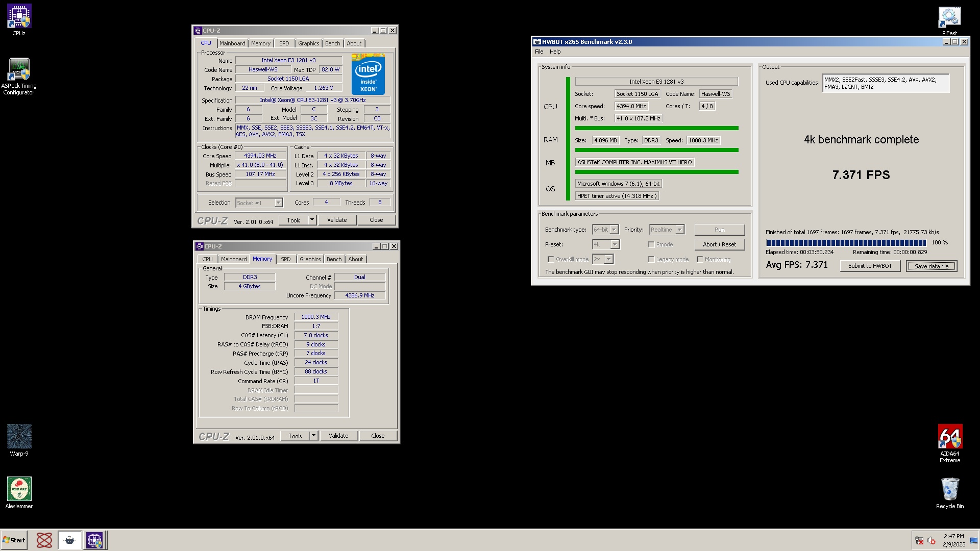Click Abort / Reset button

720,244
